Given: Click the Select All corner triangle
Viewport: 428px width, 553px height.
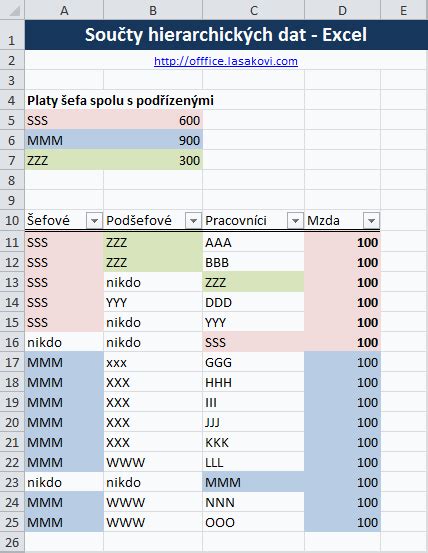Looking at the screenshot, I should 12,10.
